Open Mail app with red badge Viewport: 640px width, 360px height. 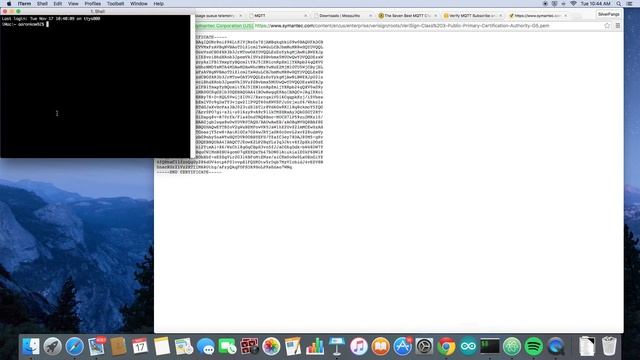click(97, 347)
